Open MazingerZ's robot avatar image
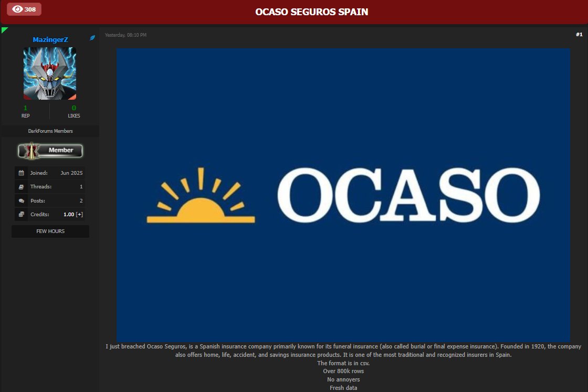This screenshot has height=392, width=588. [x=50, y=73]
